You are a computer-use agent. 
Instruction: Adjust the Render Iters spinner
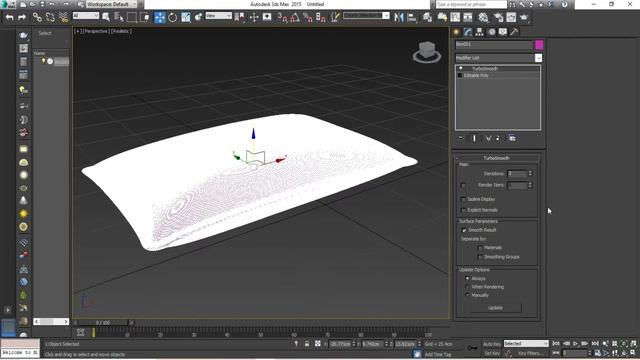tap(530, 185)
